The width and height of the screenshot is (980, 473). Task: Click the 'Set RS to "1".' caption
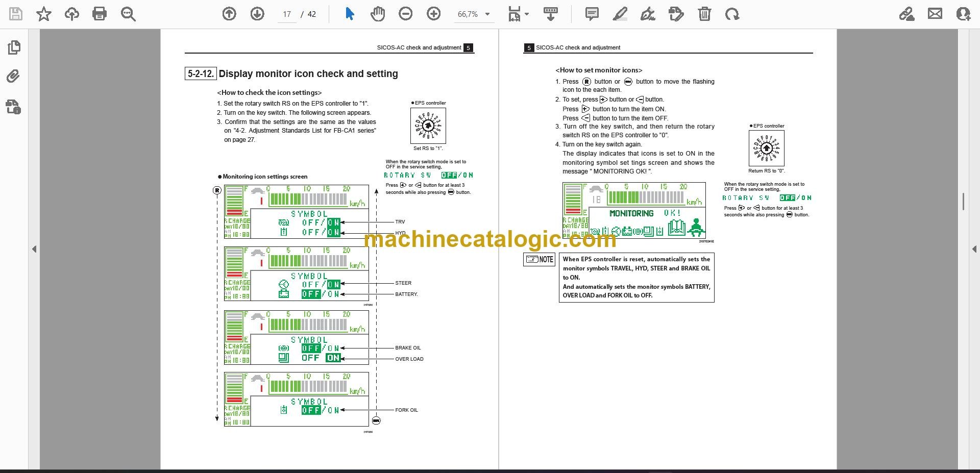[x=428, y=148]
